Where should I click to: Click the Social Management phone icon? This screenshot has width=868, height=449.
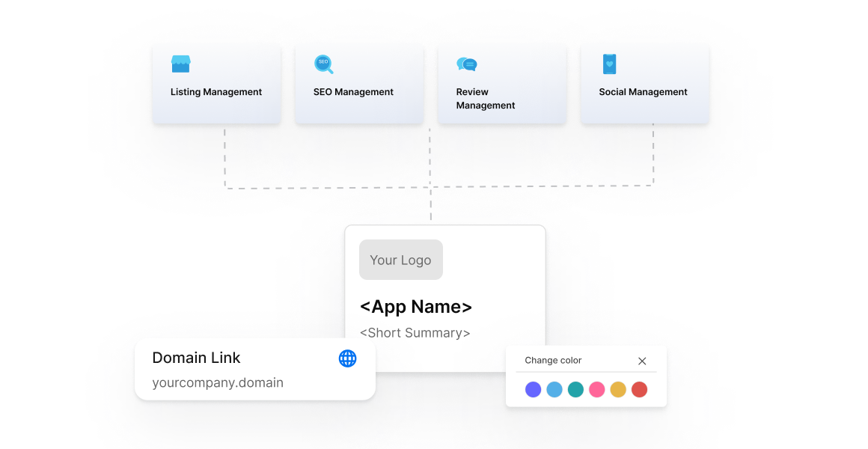point(609,64)
